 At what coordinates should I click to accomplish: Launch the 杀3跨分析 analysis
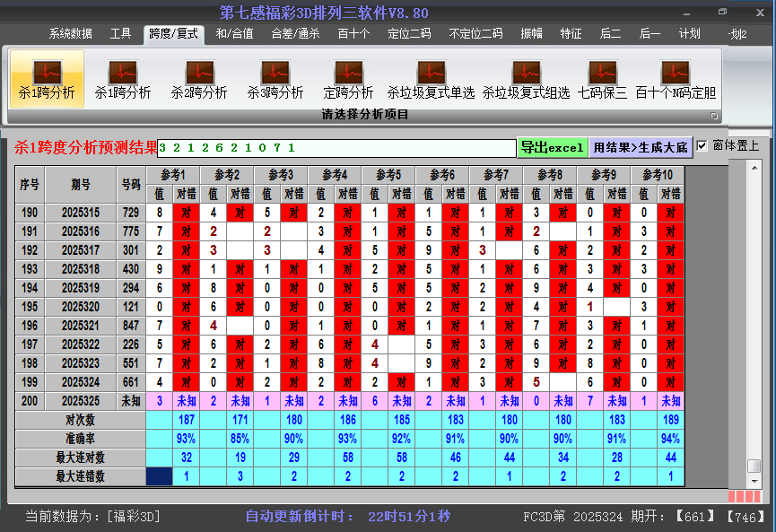[x=275, y=77]
